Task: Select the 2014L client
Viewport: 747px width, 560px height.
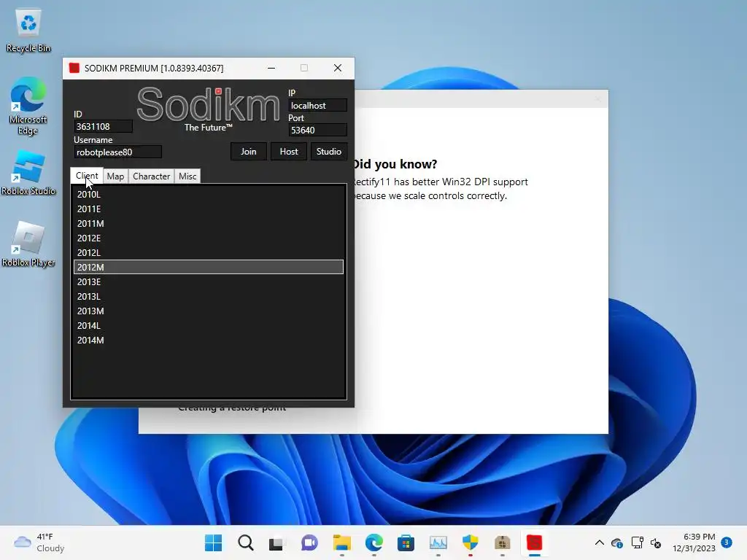Action: [x=209, y=326]
